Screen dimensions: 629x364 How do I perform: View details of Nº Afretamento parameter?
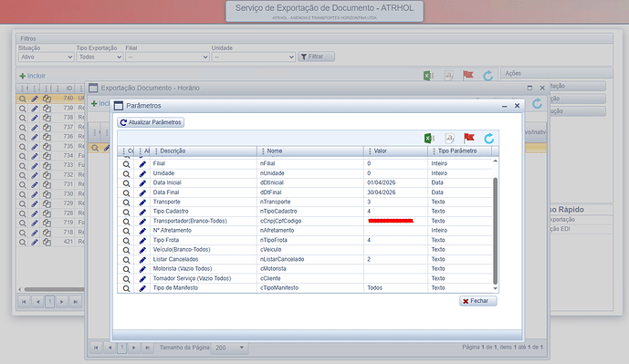point(126,231)
